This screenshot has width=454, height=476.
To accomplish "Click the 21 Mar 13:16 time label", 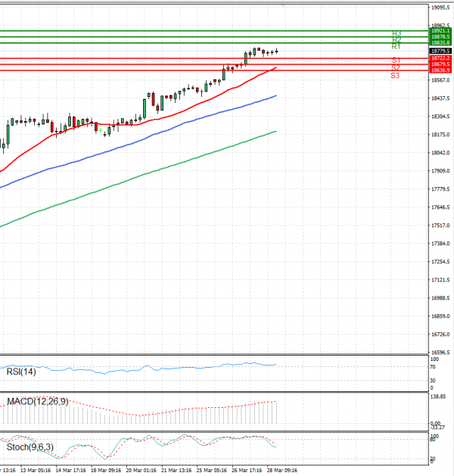I will (176, 471).
